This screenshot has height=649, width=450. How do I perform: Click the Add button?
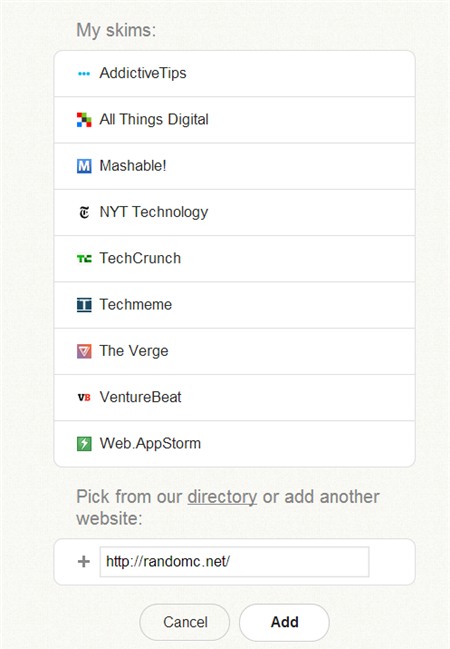pos(284,622)
